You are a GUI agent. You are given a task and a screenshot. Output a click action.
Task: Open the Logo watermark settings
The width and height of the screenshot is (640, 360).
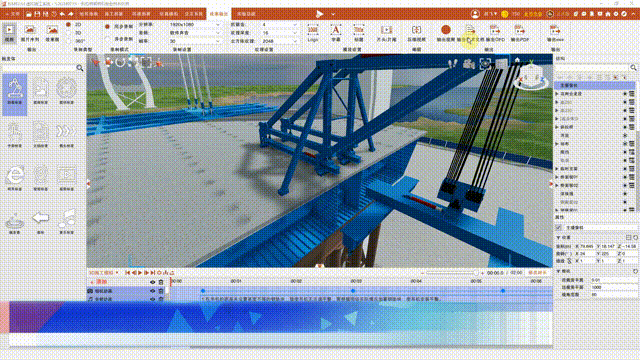(313, 33)
